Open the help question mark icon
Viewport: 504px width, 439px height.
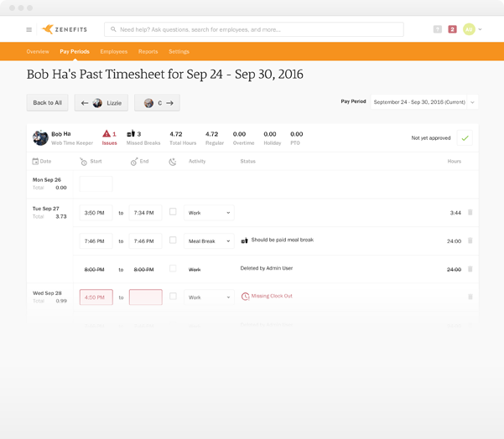(438, 29)
